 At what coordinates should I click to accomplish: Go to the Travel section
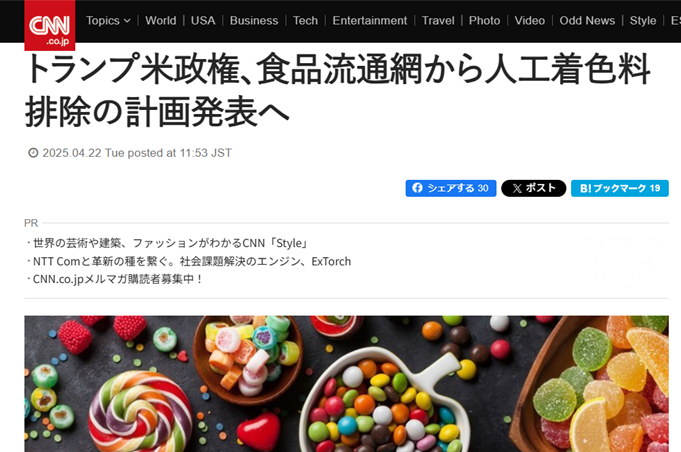pos(438,20)
